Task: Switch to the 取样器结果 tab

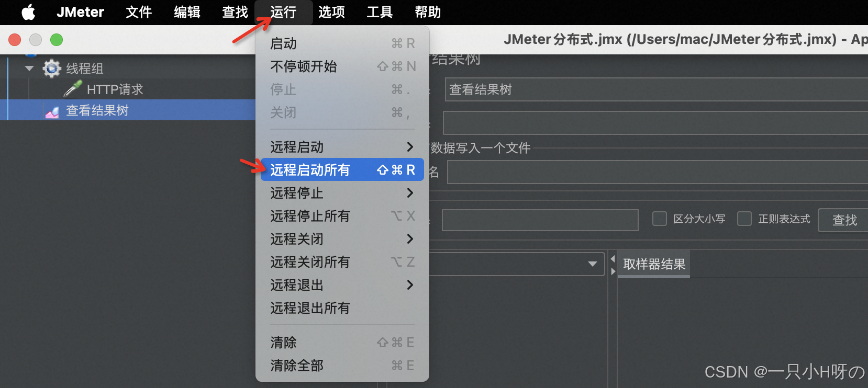Action: [654, 264]
